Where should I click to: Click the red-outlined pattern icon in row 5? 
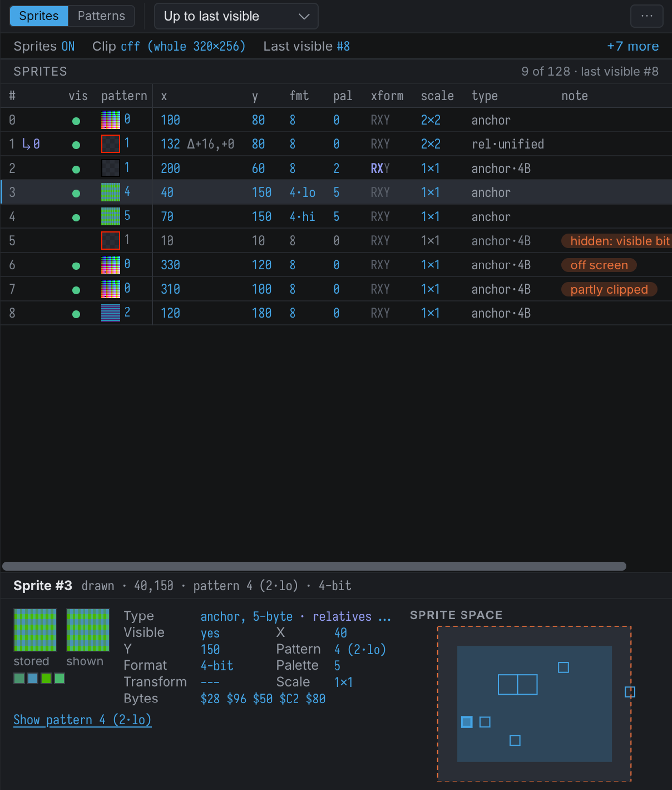coord(111,241)
